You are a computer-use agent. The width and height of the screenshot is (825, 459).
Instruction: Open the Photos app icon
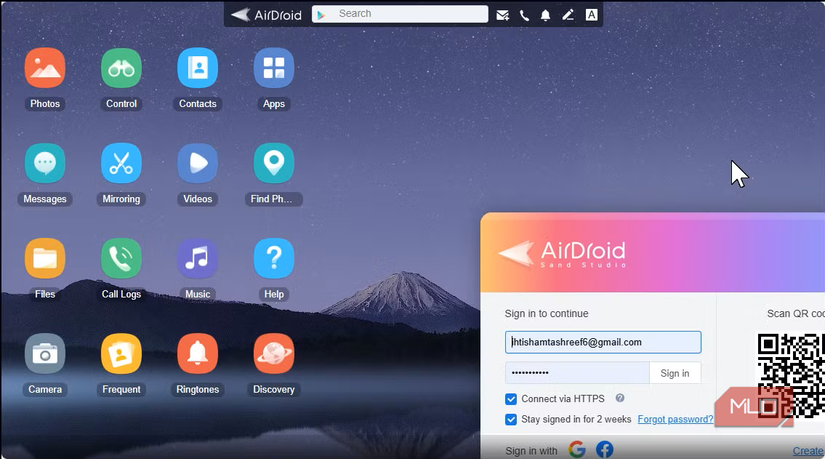point(45,68)
